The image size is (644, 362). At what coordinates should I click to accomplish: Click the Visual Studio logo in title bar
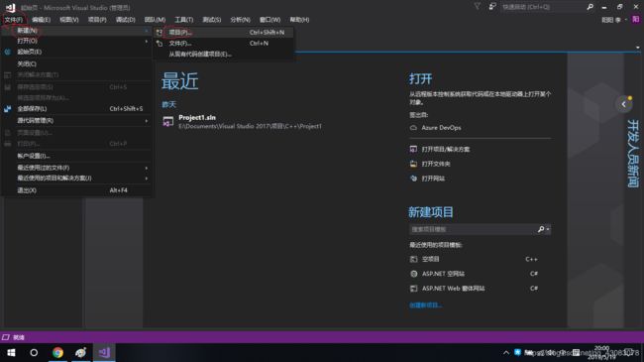click(x=10, y=7)
